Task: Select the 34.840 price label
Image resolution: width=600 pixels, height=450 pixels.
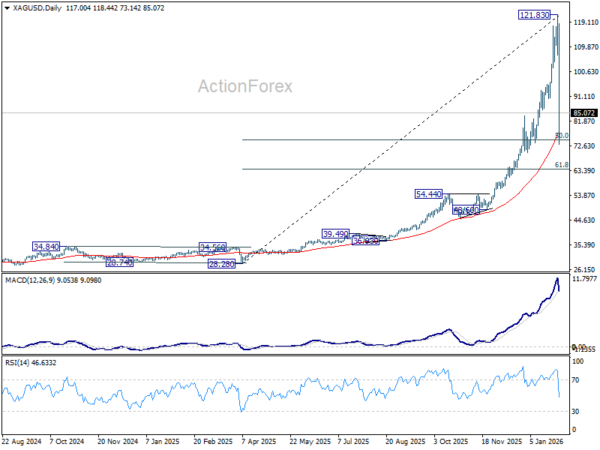Action: click(x=46, y=247)
